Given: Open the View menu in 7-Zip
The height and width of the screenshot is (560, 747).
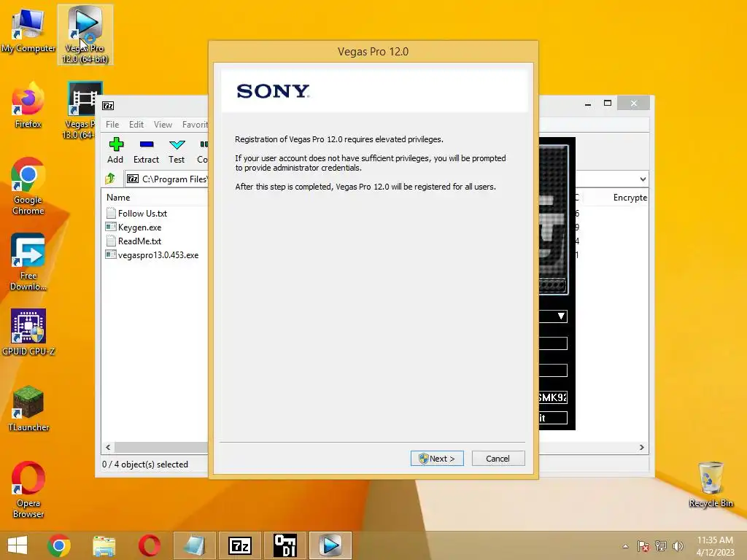Looking at the screenshot, I should point(163,124).
